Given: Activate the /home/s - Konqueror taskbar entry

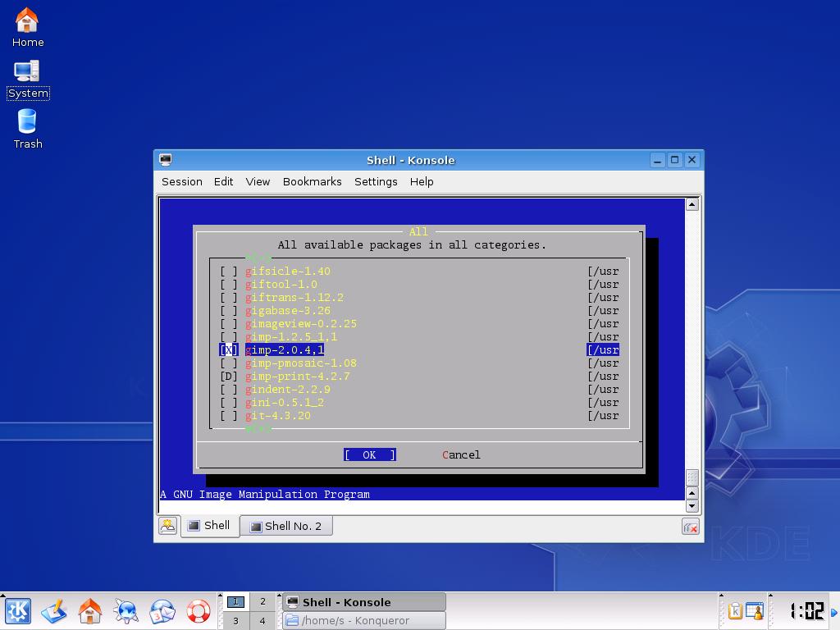Looking at the screenshot, I should tap(363, 620).
